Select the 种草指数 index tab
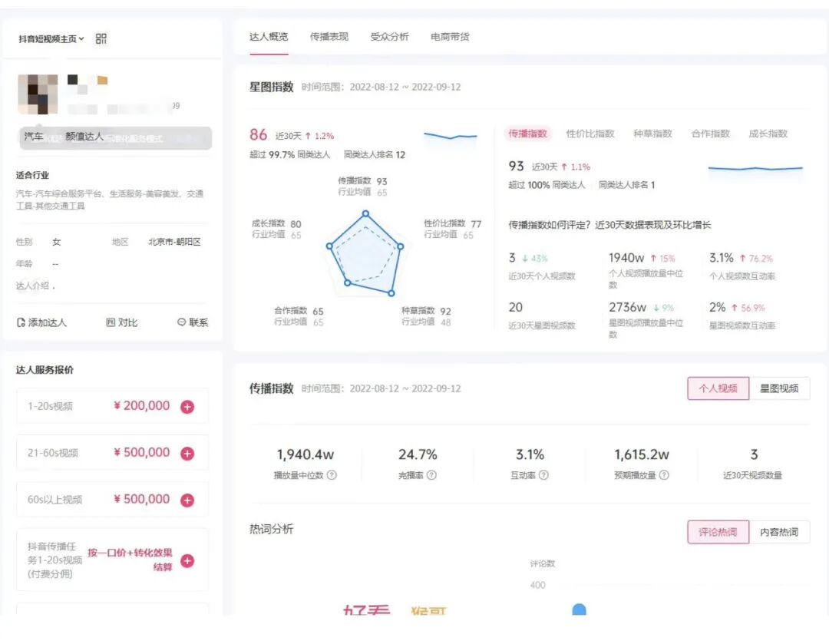829x644 pixels. 653,134
